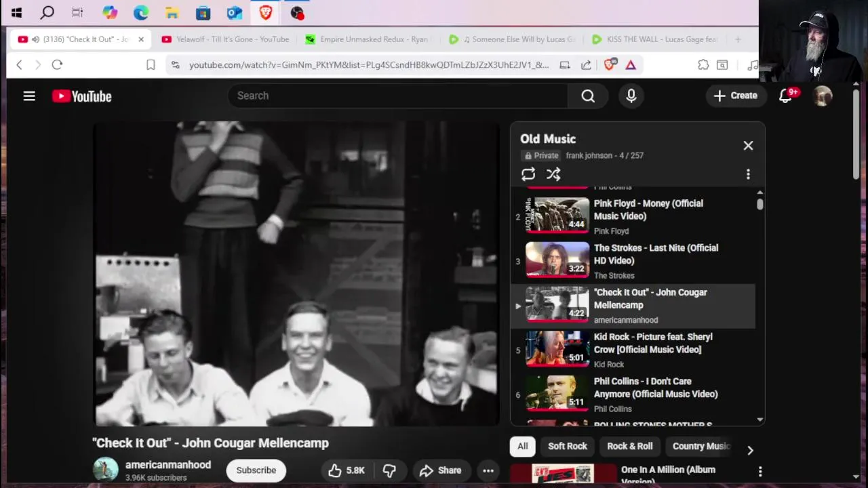The height and width of the screenshot is (488, 868).
Task: Like the Check It Out video
Action: [x=347, y=470]
